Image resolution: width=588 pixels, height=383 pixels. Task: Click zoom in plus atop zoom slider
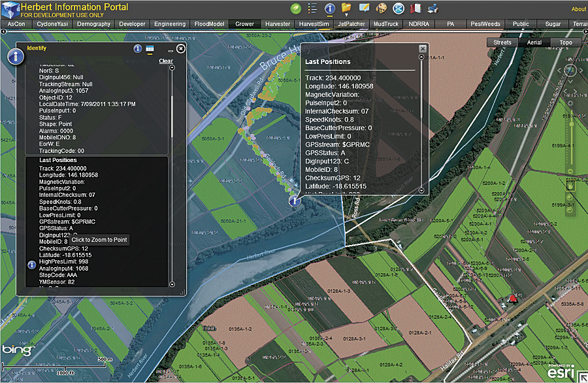tap(570, 103)
